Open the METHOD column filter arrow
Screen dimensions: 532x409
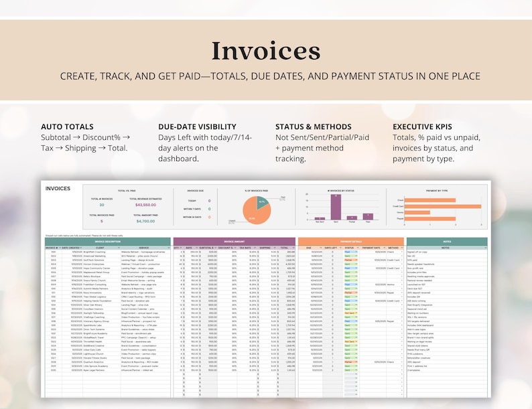[x=402, y=248]
